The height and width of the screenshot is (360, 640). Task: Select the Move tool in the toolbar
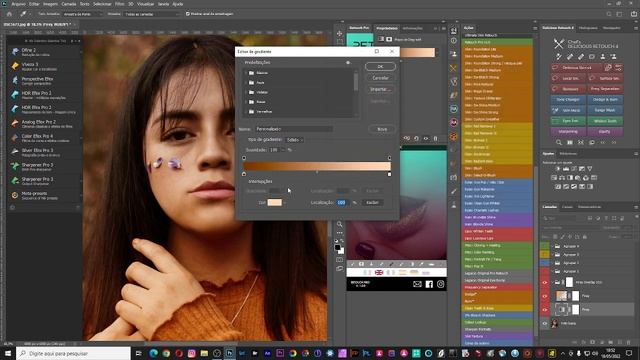pyautogui.click(x=339, y=33)
